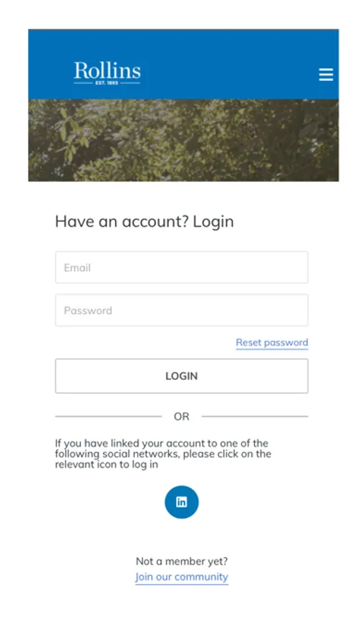
Task: Click the EST. 1885 tagline under logo
Action: click(x=107, y=82)
